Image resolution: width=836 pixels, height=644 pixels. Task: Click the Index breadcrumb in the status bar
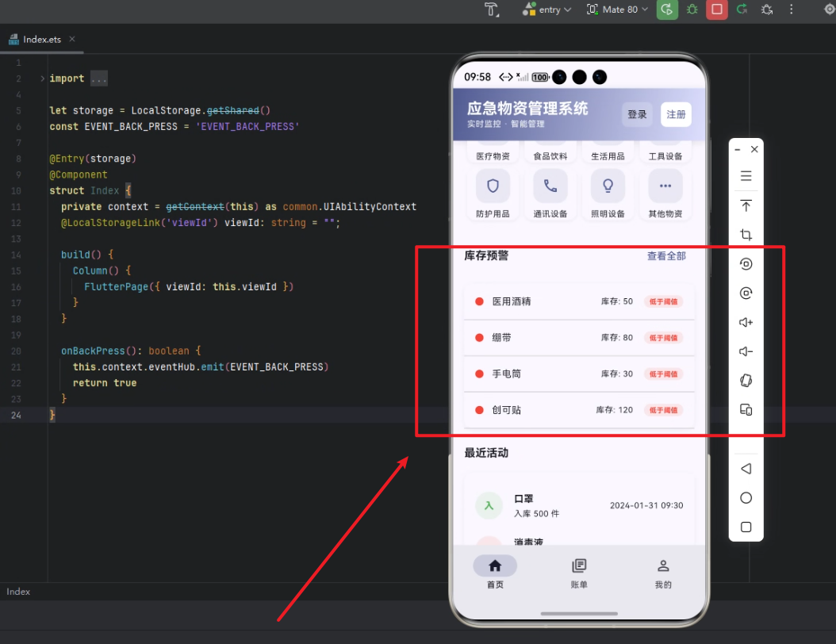point(17,591)
